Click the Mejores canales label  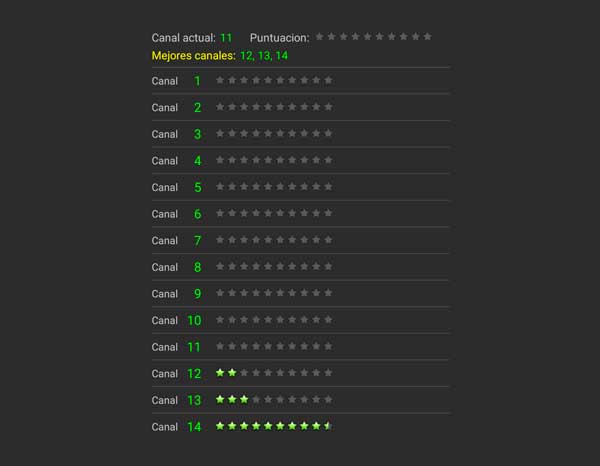(194, 56)
